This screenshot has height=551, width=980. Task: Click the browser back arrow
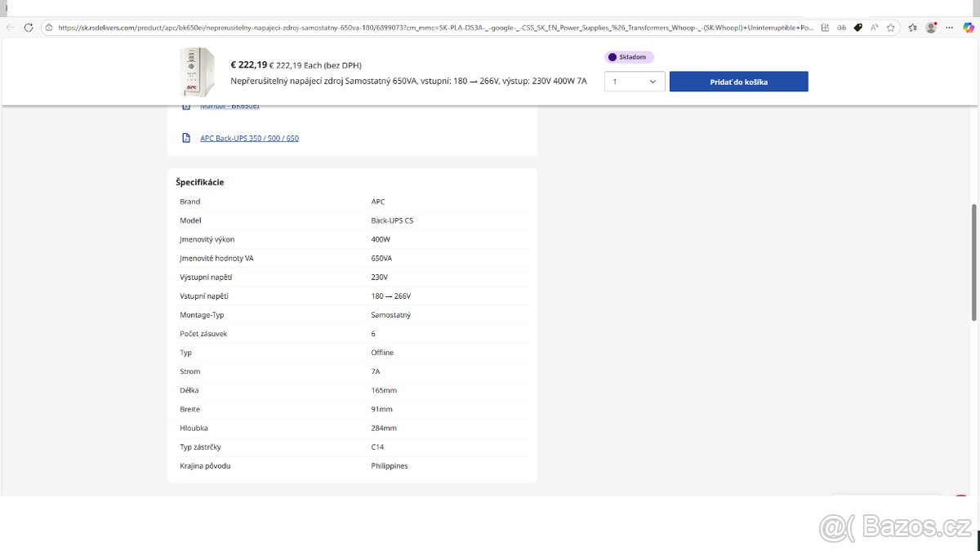coord(10,27)
